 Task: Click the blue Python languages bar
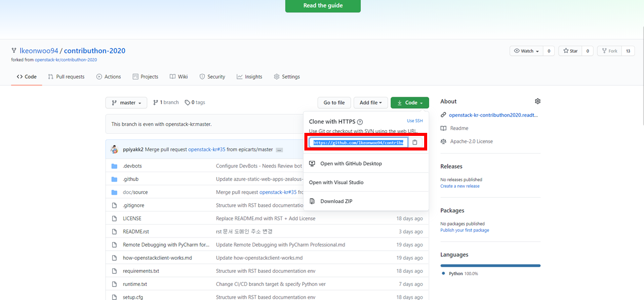click(491, 265)
